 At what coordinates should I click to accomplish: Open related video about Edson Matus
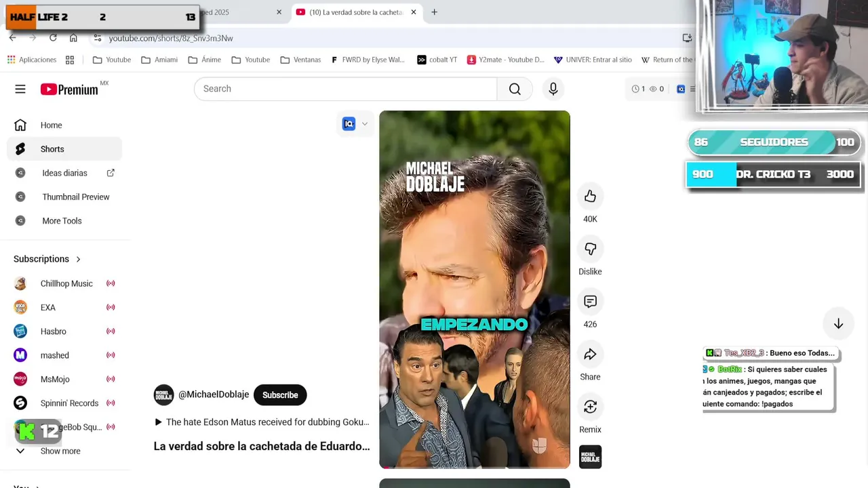tap(262, 422)
